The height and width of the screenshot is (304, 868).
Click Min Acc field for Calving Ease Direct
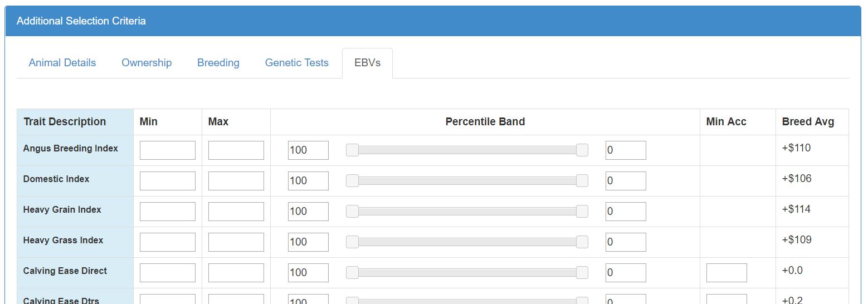coord(726,273)
